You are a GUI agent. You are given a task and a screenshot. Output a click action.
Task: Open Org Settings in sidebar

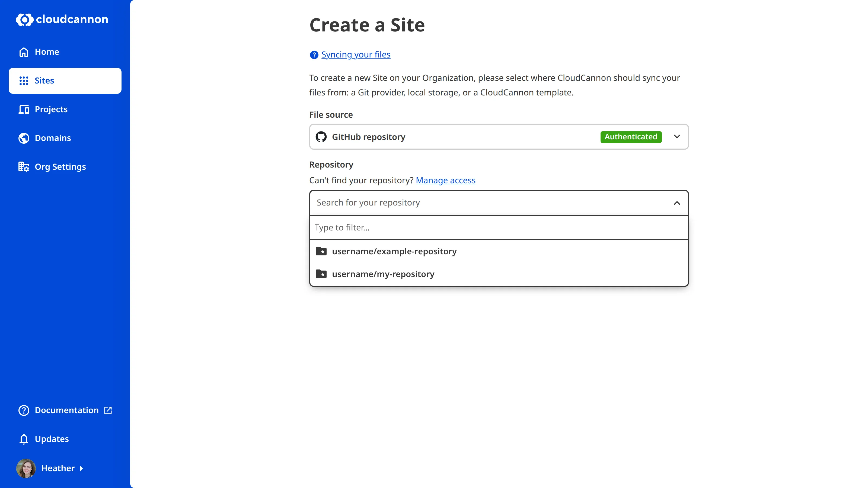coord(65,167)
